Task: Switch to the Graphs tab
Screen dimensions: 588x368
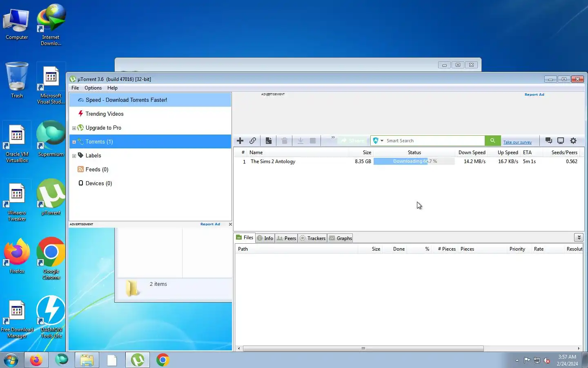Action: 341,238
